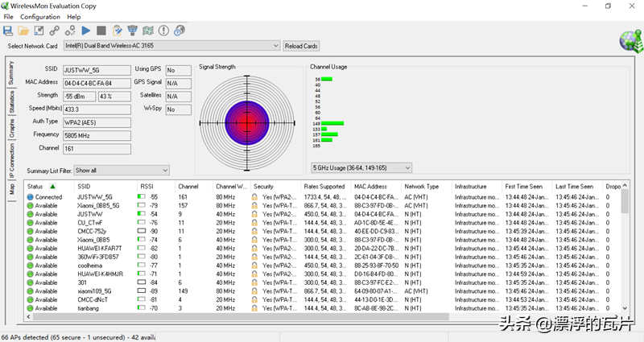Sort by the First Time Seen column header

527,187
